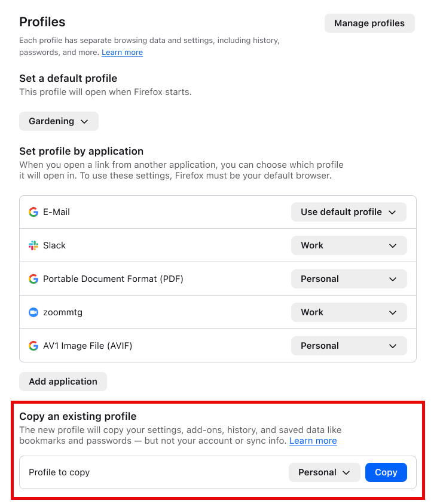440x504 pixels.
Task: Click the Google icon next to E-Mail
Action: 33,211
